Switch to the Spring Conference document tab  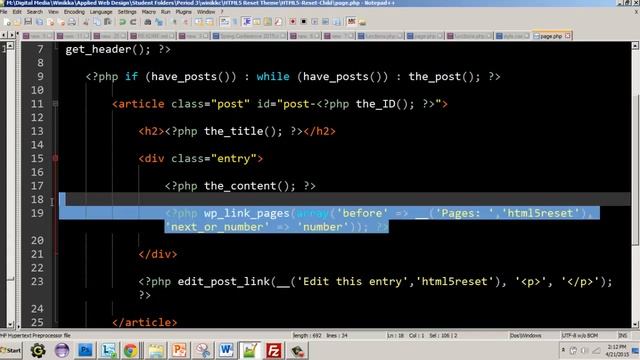pyautogui.click(x=249, y=36)
